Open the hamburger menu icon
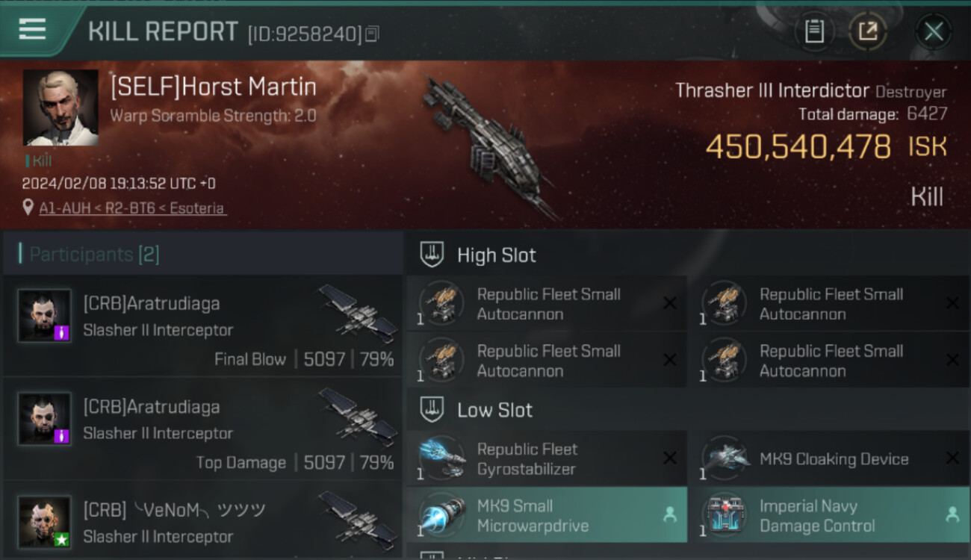The image size is (971, 560). [x=32, y=29]
